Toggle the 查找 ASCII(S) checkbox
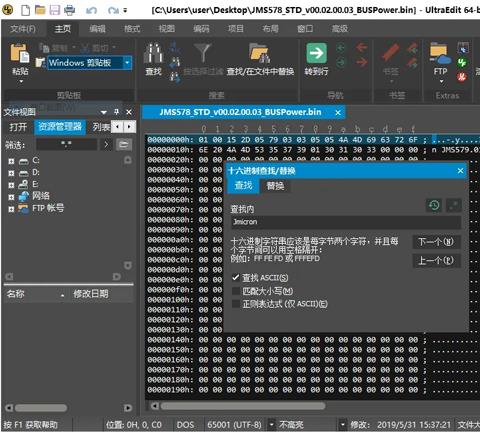The height and width of the screenshot is (432, 480). (x=236, y=278)
